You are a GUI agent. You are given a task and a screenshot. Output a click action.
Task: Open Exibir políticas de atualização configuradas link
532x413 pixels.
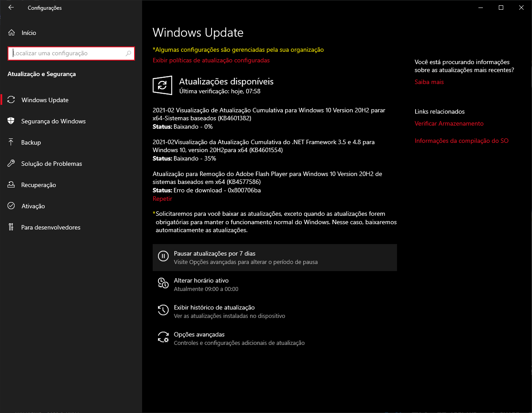pos(211,60)
